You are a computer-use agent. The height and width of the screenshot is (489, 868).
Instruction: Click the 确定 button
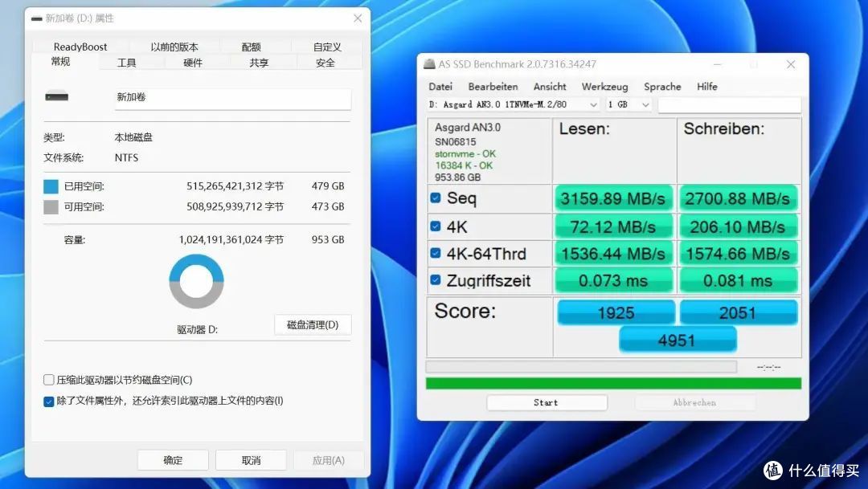[x=173, y=460]
